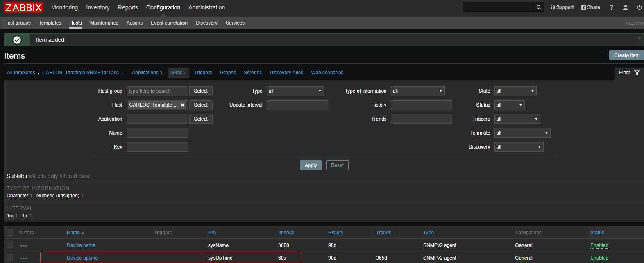Switch to the Applications tab

click(145, 73)
